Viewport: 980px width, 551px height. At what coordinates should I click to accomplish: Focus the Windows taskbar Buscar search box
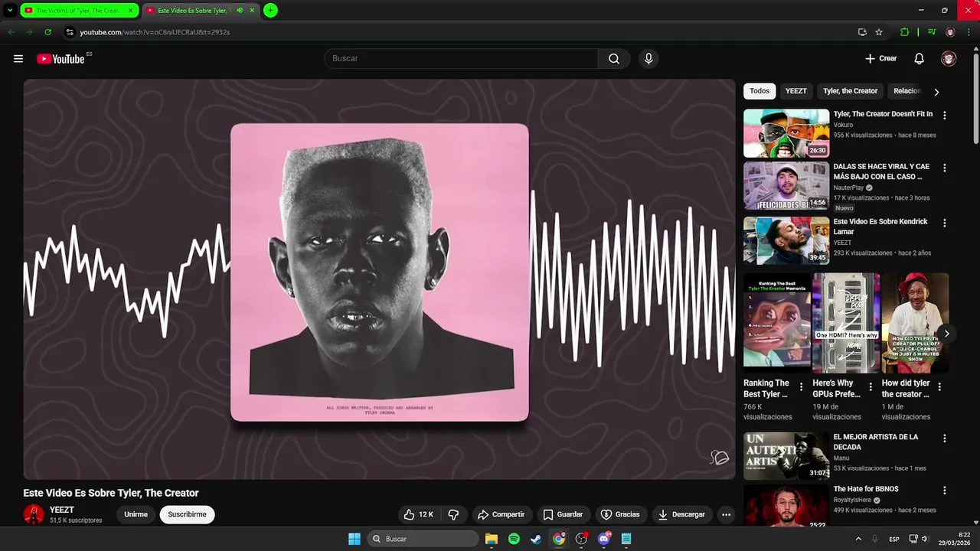(x=423, y=539)
